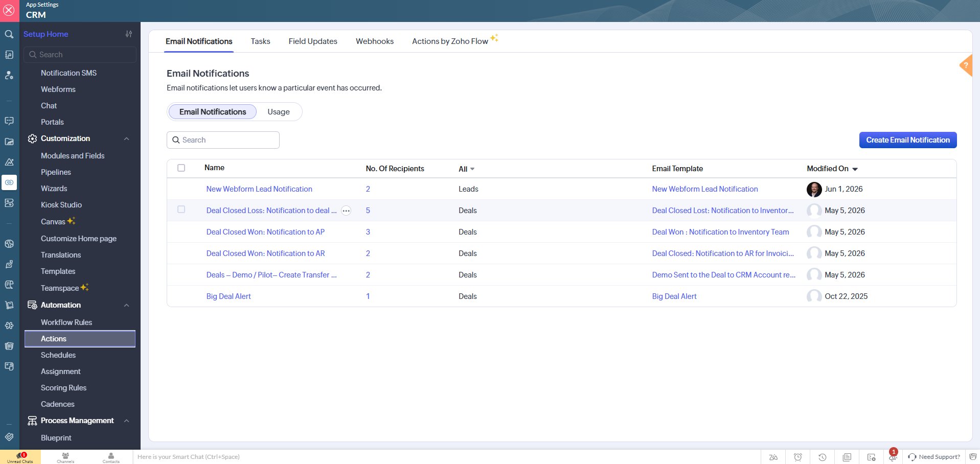Viewport: 980px width, 464px height.
Task: Tick the select-all checkbox in table header
Action: [181, 168]
